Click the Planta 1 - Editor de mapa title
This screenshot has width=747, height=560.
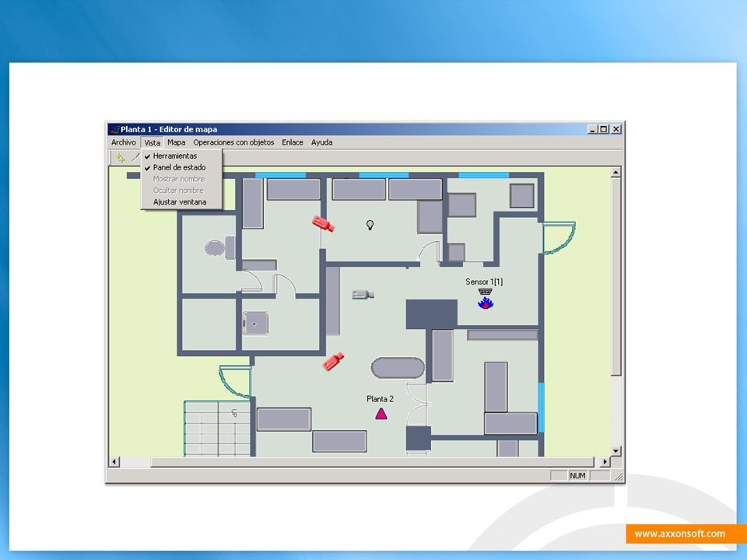point(169,130)
